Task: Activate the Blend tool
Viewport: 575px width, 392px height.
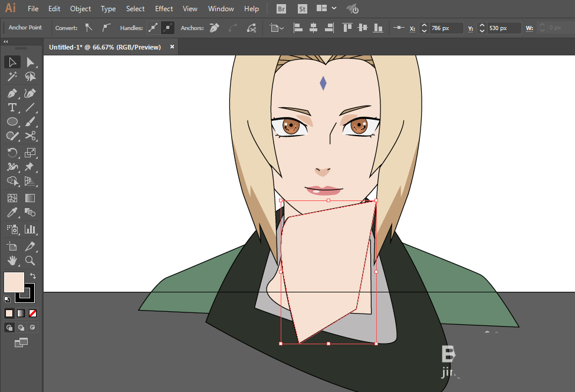Action: [30, 212]
